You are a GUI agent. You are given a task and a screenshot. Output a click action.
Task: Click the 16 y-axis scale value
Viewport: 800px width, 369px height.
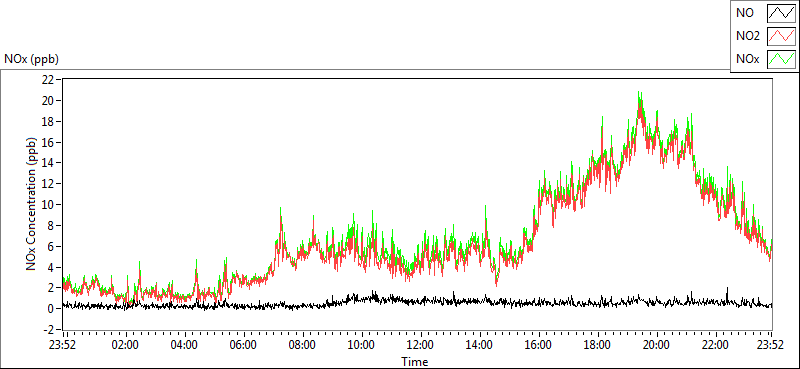[x=49, y=142]
